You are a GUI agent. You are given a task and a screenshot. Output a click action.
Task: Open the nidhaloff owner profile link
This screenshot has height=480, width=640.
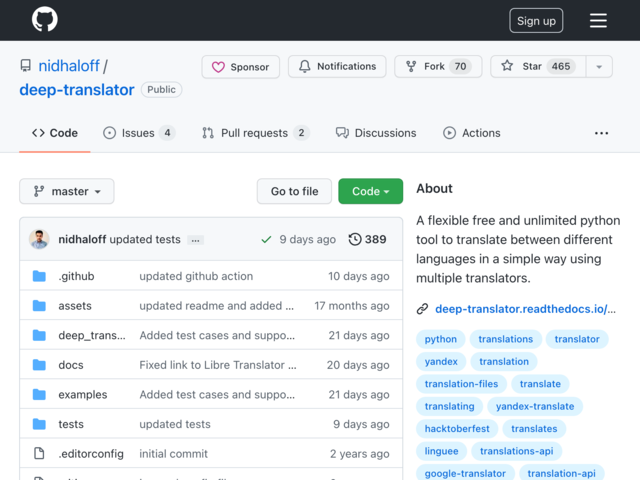click(69, 66)
